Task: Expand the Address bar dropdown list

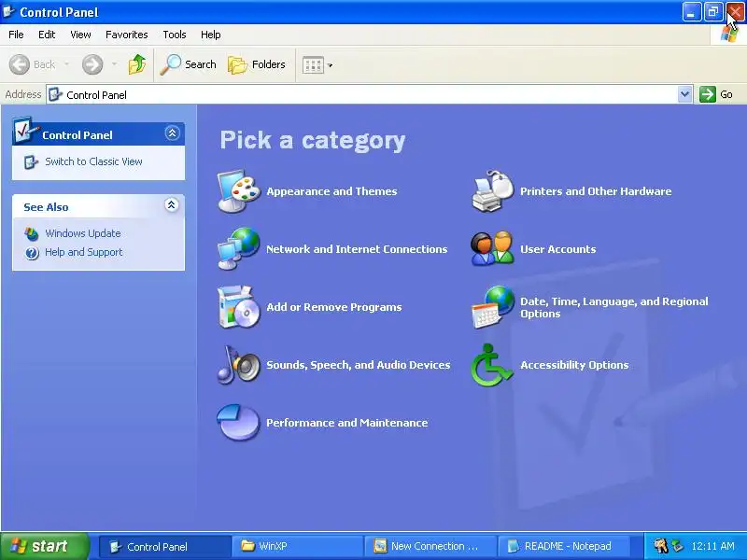Action: 684,94
